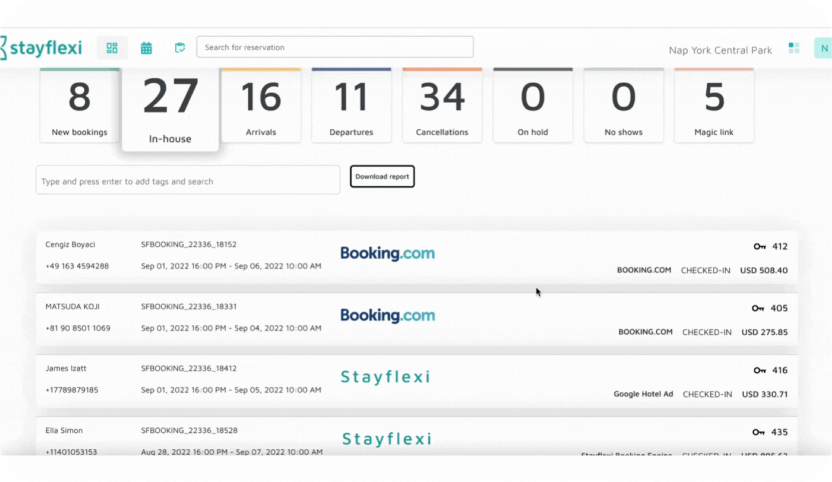Viewport: 832px width, 482px height.
Task: Click stay dates Sep 01 - Sep 05, 2022
Action: (231, 390)
